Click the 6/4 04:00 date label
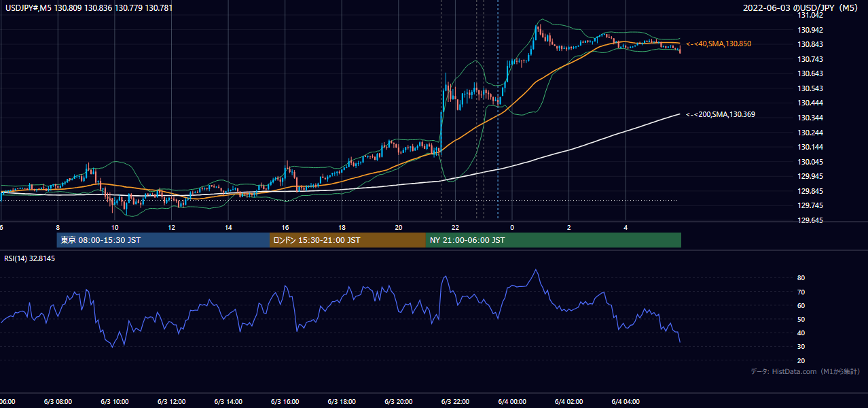This screenshot has height=408, width=868. [x=626, y=401]
